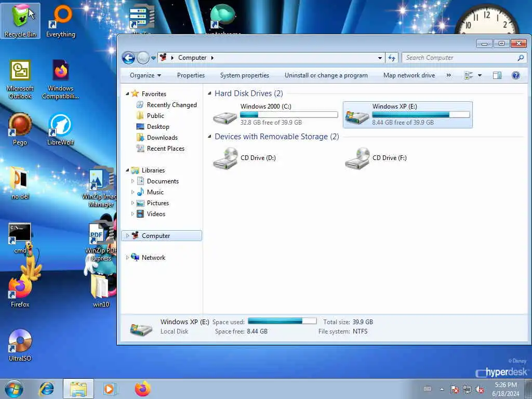Click Start button on taskbar
This screenshot has width=532, height=399.
tap(14, 389)
